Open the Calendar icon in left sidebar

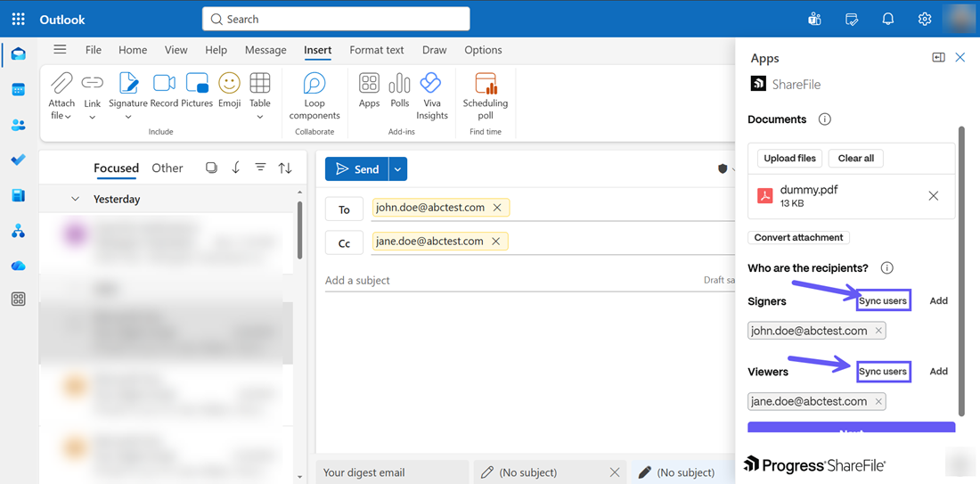point(19,90)
